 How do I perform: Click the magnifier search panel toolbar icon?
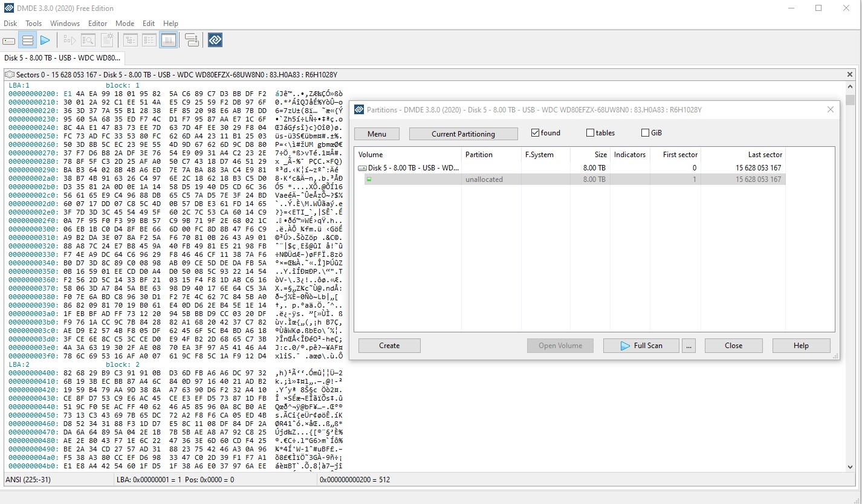pyautogui.click(x=88, y=40)
